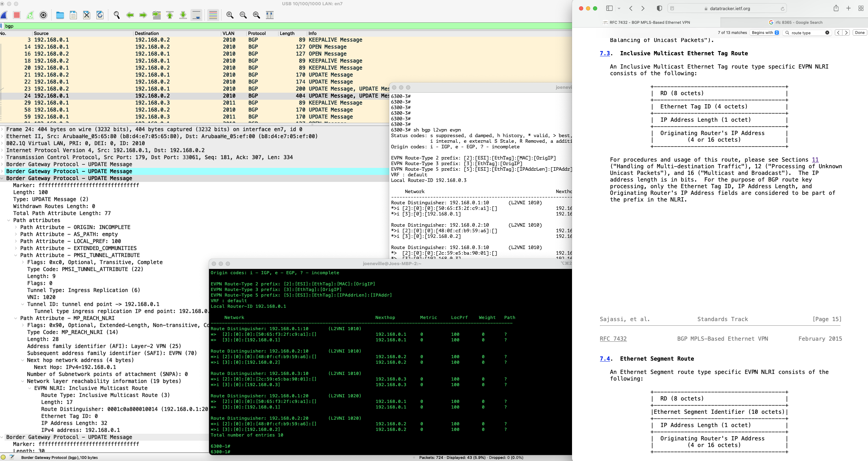Image resolution: width=868 pixels, height=461 pixels.
Task: Click the RFC 7432 hyperlink in RFC panel
Action: (613, 339)
